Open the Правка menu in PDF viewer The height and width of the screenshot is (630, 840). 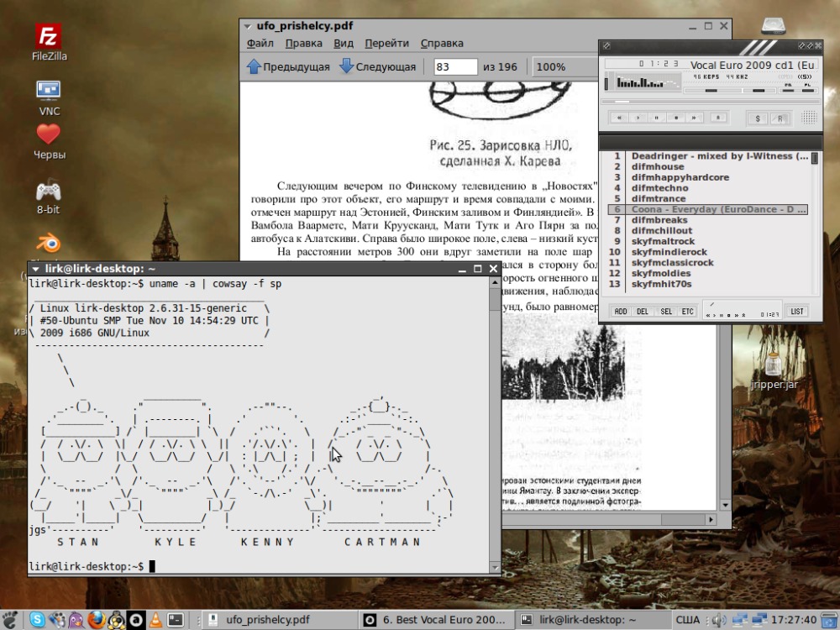(x=304, y=44)
